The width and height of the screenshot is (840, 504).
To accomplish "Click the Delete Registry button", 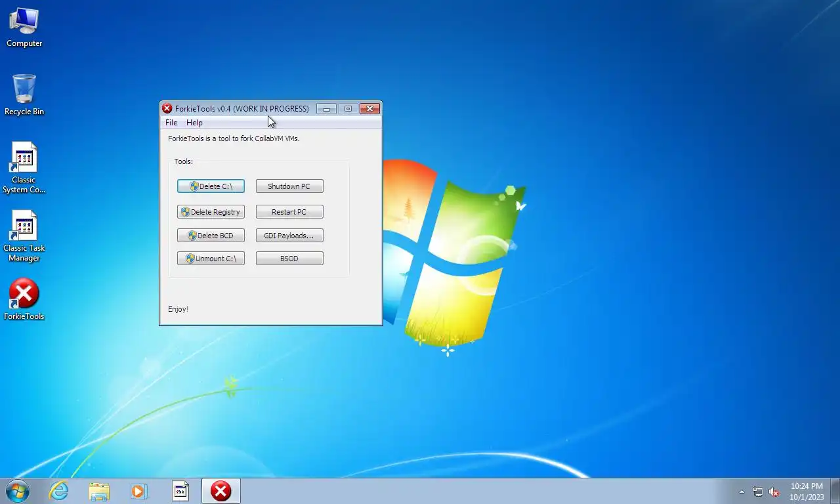I will click(211, 212).
